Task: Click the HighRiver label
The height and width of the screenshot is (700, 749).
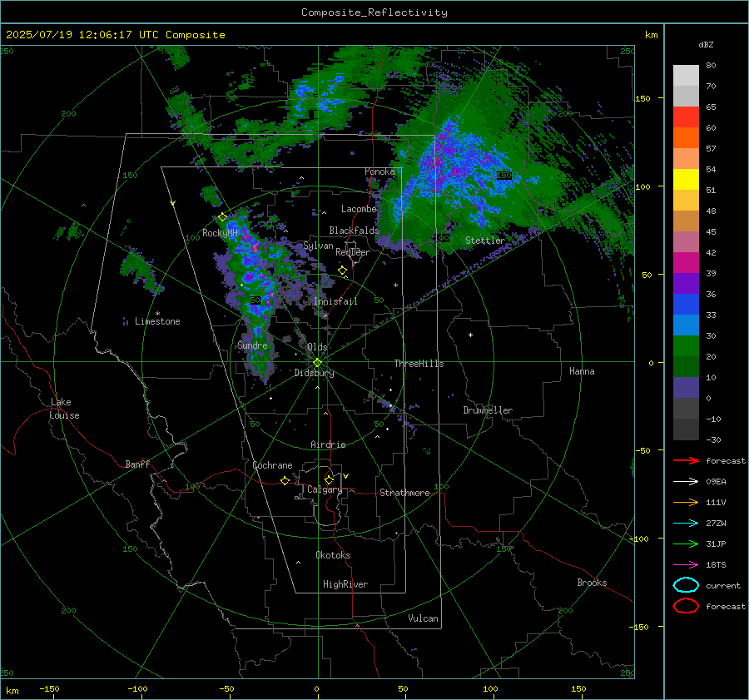Action: (345, 584)
